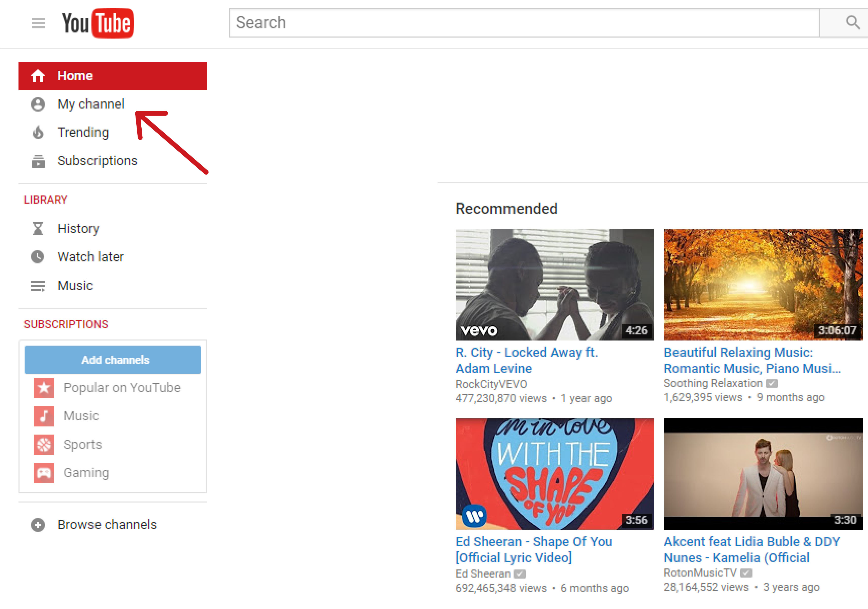Open Popular on YouTube channel

point(122,388)
